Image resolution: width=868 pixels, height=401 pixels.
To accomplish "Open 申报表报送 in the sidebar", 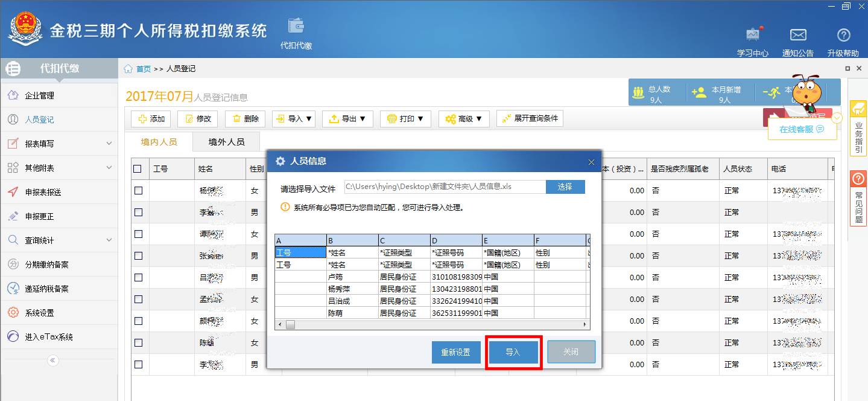I will coord(43,192).
